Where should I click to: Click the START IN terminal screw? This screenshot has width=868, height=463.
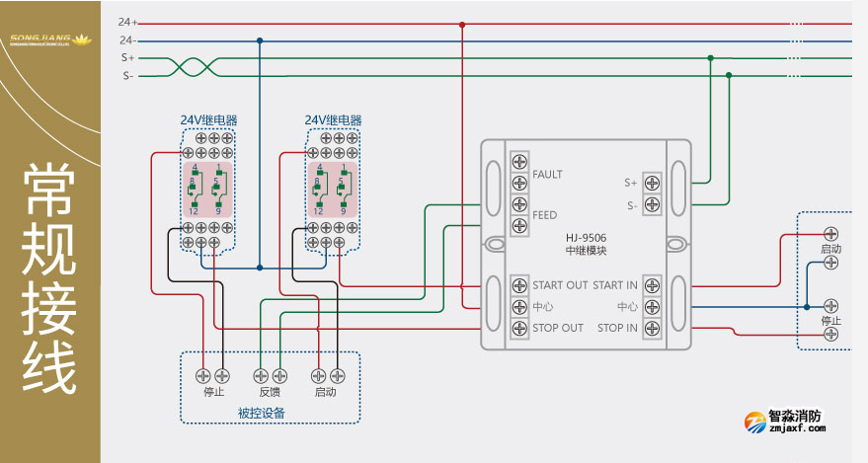point(652,285)
